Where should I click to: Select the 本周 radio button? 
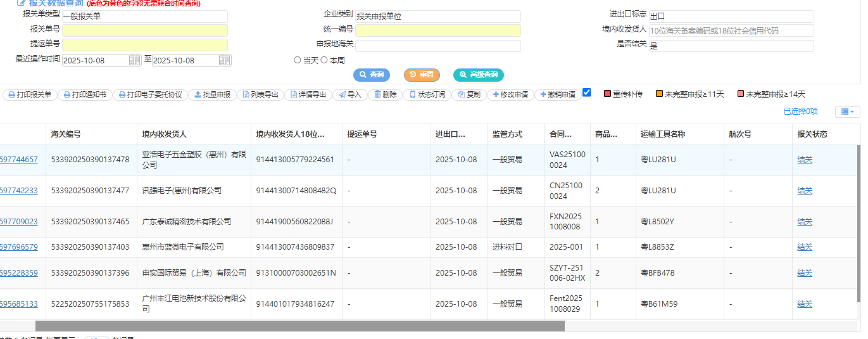point(324,60)
